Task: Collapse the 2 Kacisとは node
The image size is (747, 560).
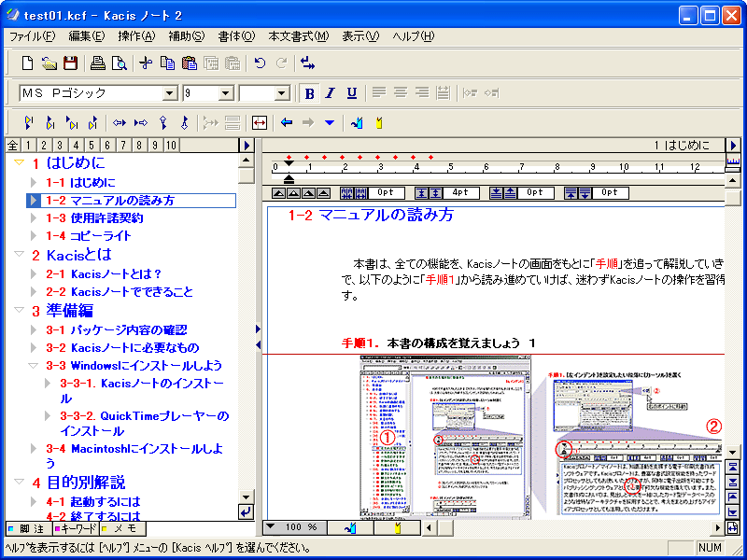Action: [19, 254]
